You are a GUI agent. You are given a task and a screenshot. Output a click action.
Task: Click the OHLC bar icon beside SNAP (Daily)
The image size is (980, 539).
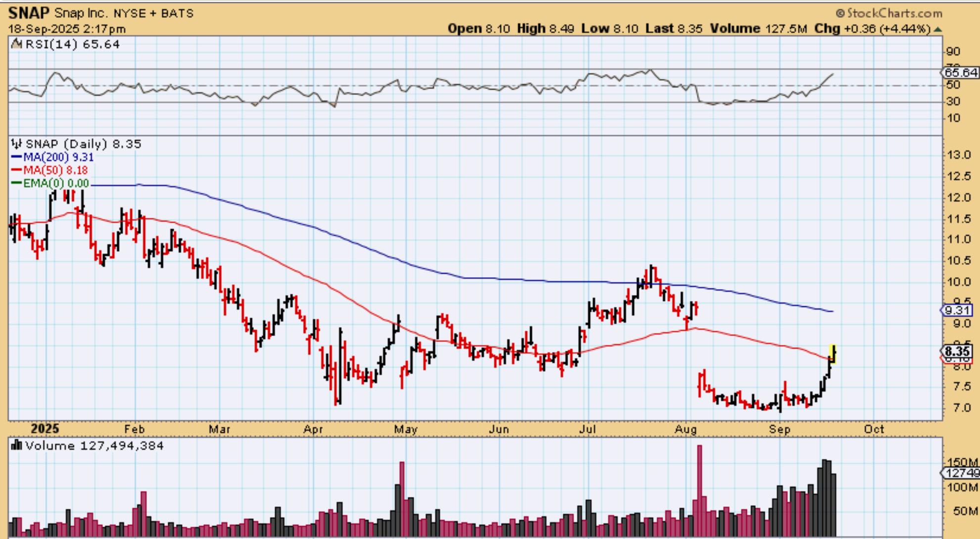[16, 144]
